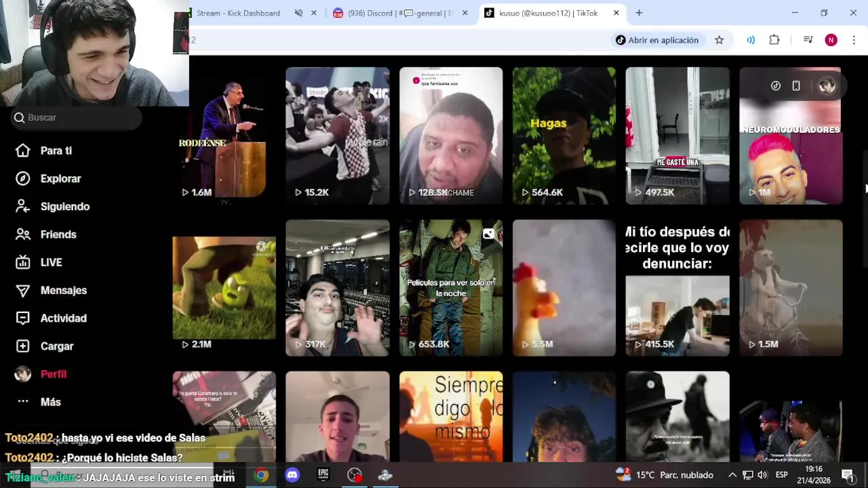Click the Cargar plus icon
868x488 pixels.
point(23,346)
